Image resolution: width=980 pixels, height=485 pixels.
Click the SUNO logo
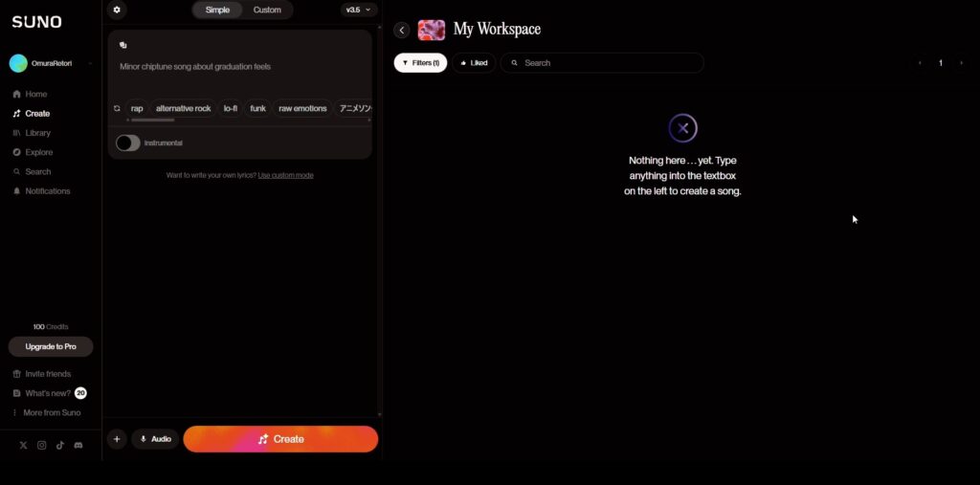(x=36, y=22)
